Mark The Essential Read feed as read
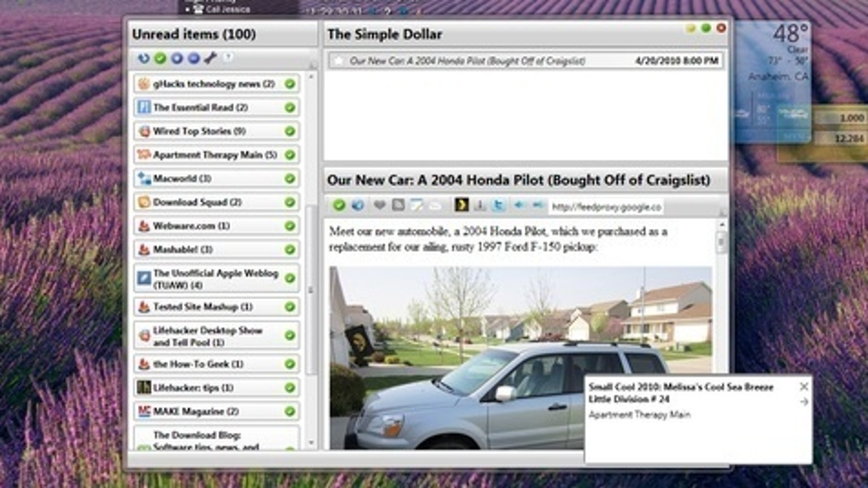 point(290,107)
